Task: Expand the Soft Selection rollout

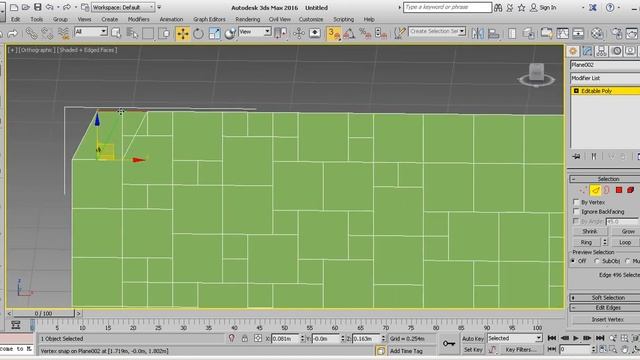Action: (x=605, y=298)
